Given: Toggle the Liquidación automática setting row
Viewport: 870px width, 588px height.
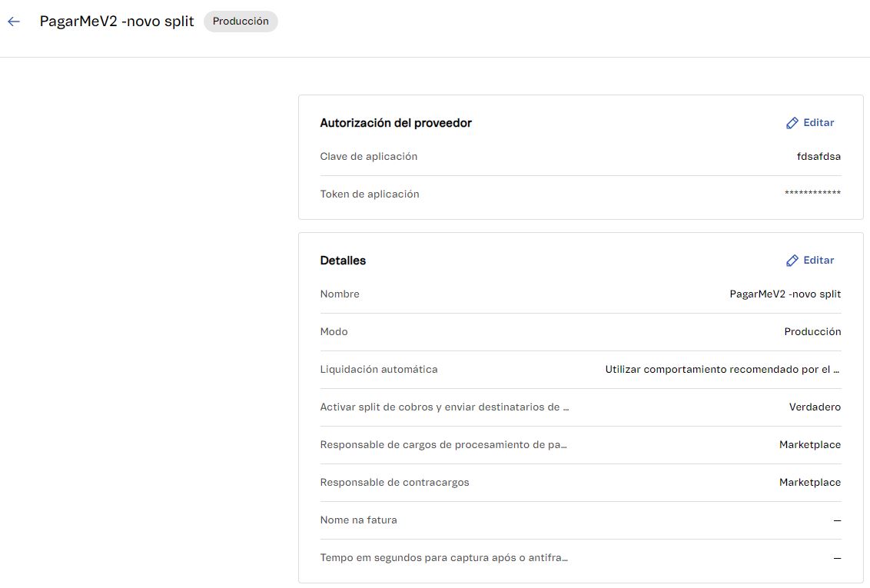Looking at the screenshot, I should 379,369.
